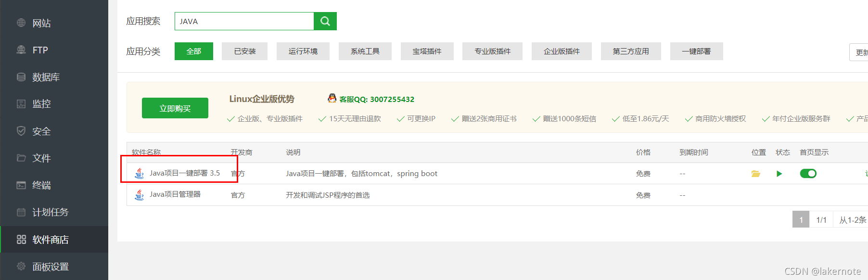The image size is (868, 280).
Task: Click into the 应用搜索 input field
Action: tap(244, 21)
